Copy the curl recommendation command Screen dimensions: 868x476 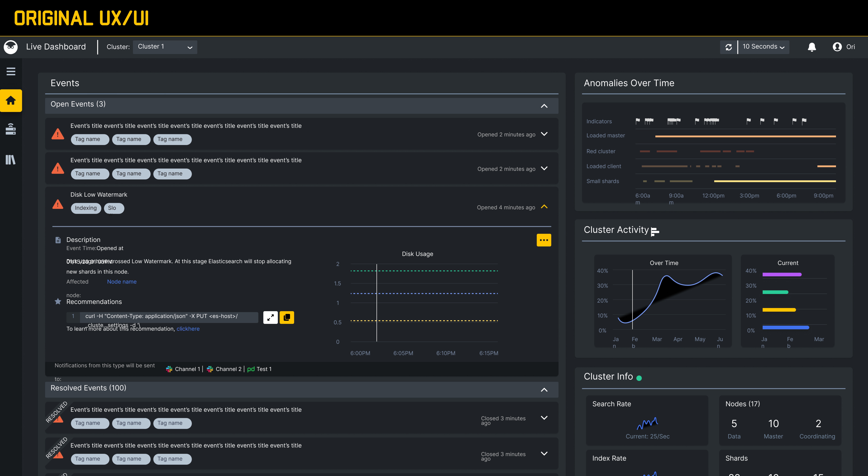coord(287,317)
